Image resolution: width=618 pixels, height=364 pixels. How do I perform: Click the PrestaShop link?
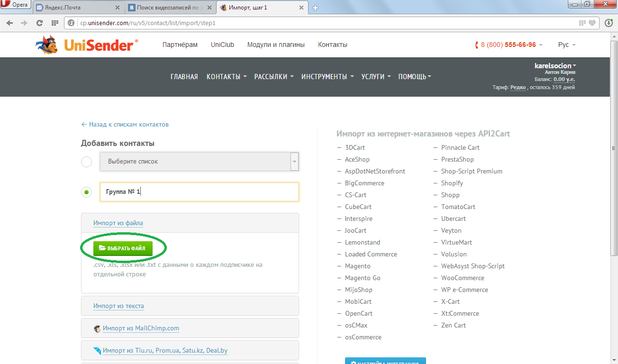click(457, 159)
